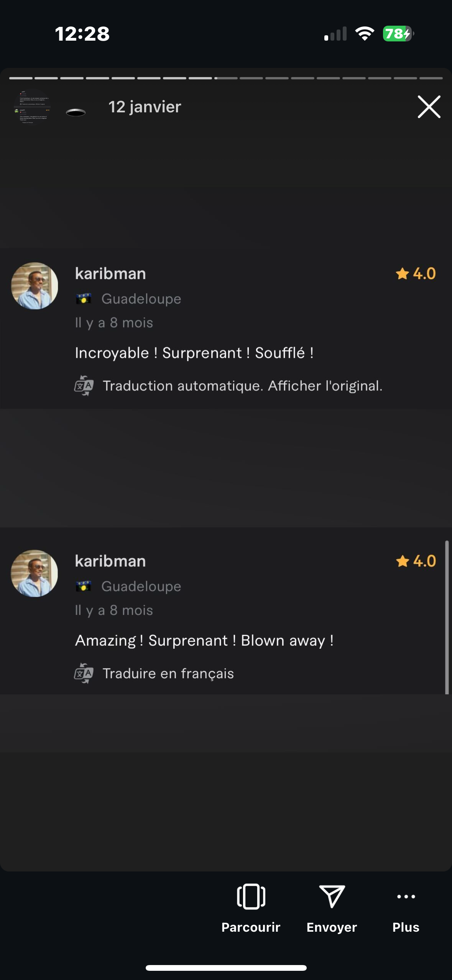This screenshot has width=452, height=980.
Task: Tap the 4.0 star rating of second review
Action: [416, 561]
